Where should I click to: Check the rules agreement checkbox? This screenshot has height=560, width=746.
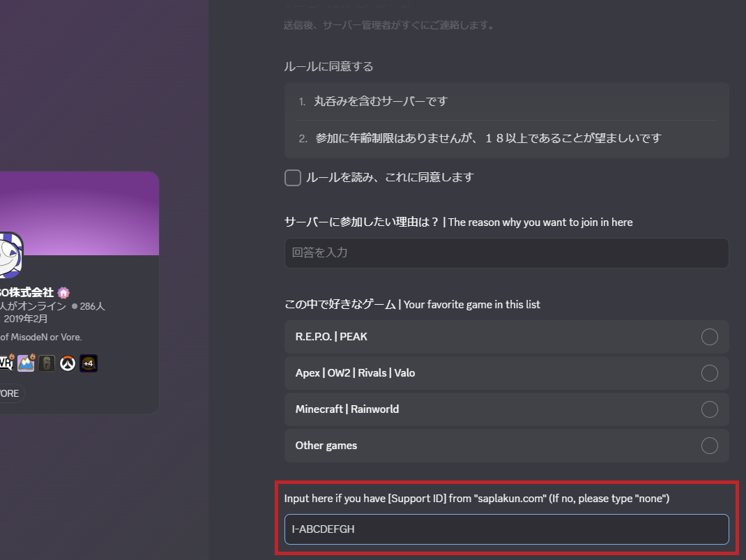coord(293,178)
